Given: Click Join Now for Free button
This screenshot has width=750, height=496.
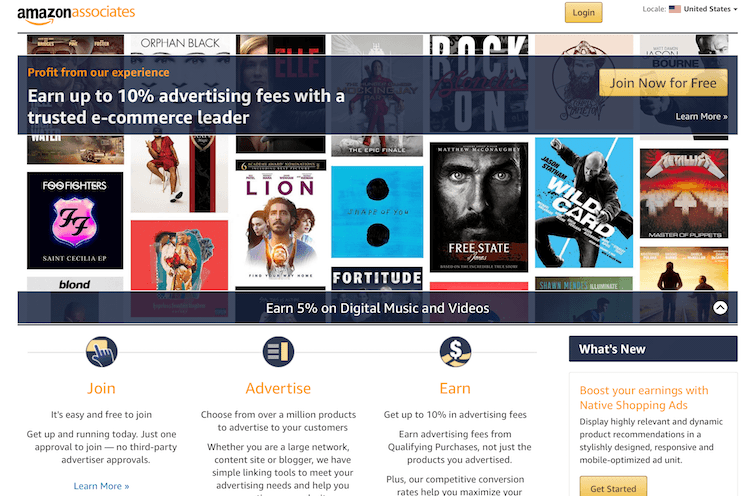Looking at the screenshot, I should 663,83.
